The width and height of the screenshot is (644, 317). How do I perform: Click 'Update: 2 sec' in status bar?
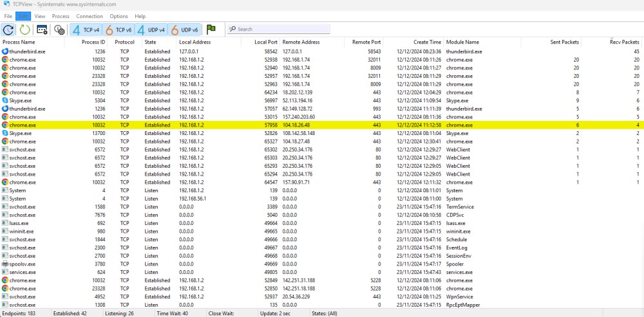click(x=275, y=313)
